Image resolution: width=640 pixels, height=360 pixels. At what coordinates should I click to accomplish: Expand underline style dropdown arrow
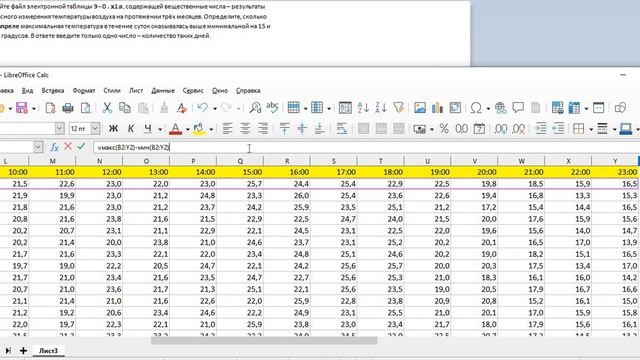(160, 129)
